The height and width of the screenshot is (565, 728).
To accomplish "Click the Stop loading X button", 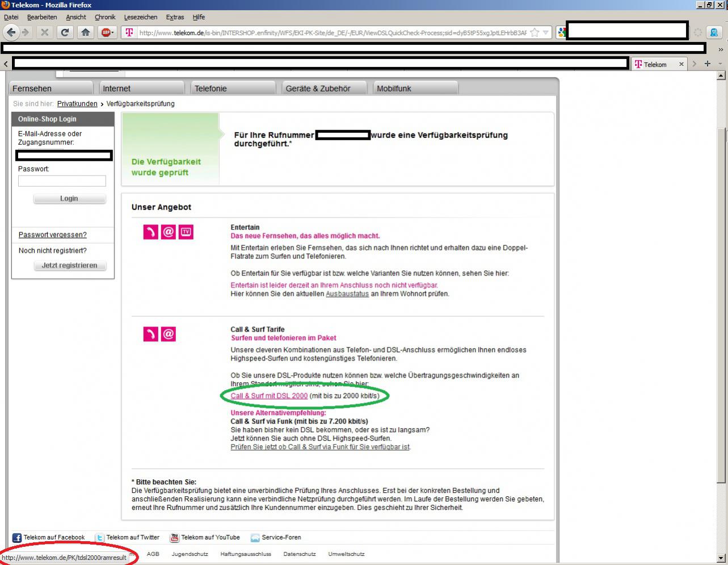I will tap(44, 32).
